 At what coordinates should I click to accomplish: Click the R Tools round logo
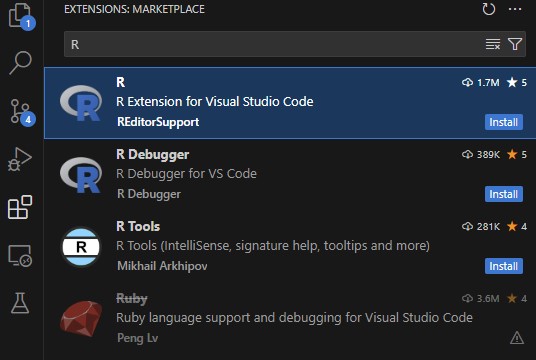pos(81,247)
